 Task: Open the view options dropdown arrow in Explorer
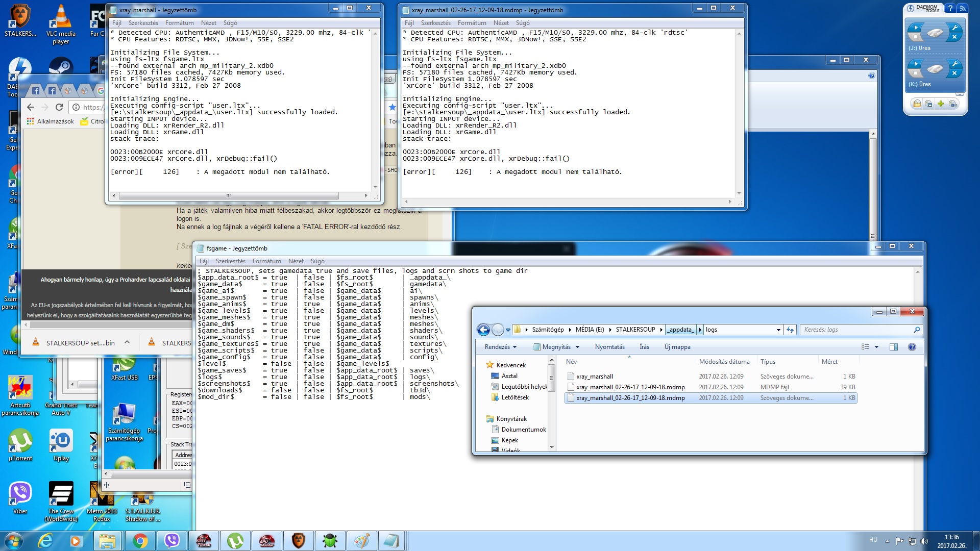pos(876,347)
